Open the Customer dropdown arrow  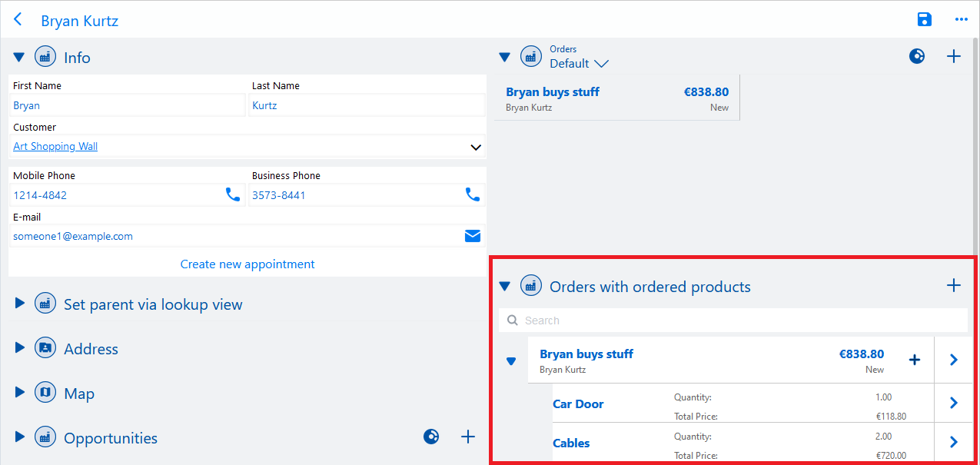(476, 147)
